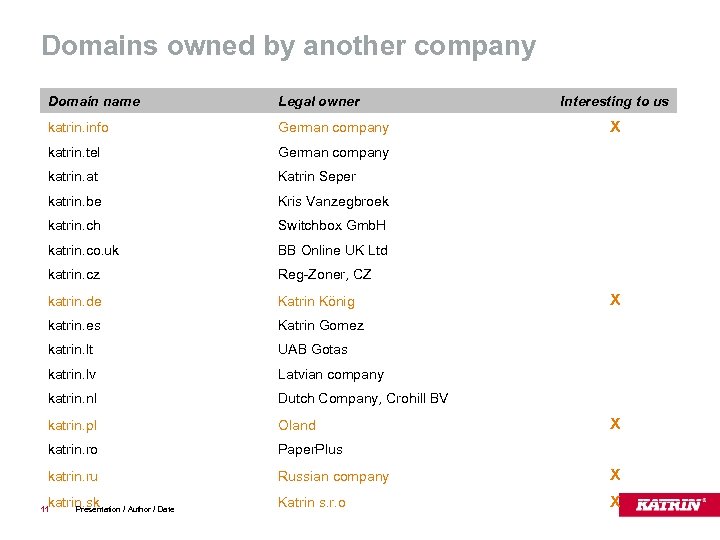This screenshot has height=540, width=720.
Task: Click the X mark in the katrin.ru row
Action: tap(615, 475)
